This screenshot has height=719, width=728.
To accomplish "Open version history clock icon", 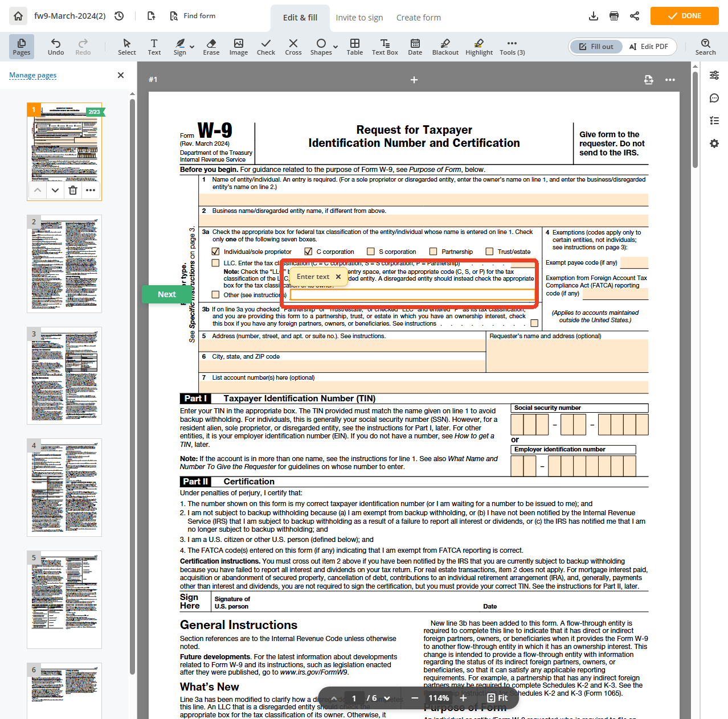I will [x=119, y=16].
